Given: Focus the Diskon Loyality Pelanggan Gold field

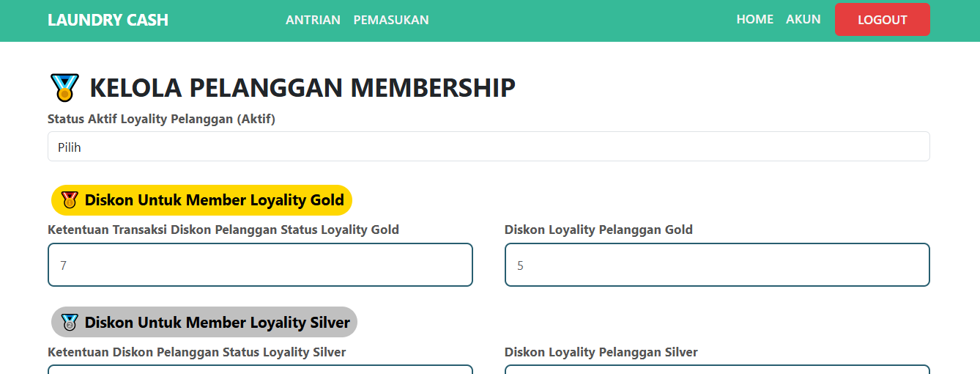Looking at the screenshot, I should (717, 265).
